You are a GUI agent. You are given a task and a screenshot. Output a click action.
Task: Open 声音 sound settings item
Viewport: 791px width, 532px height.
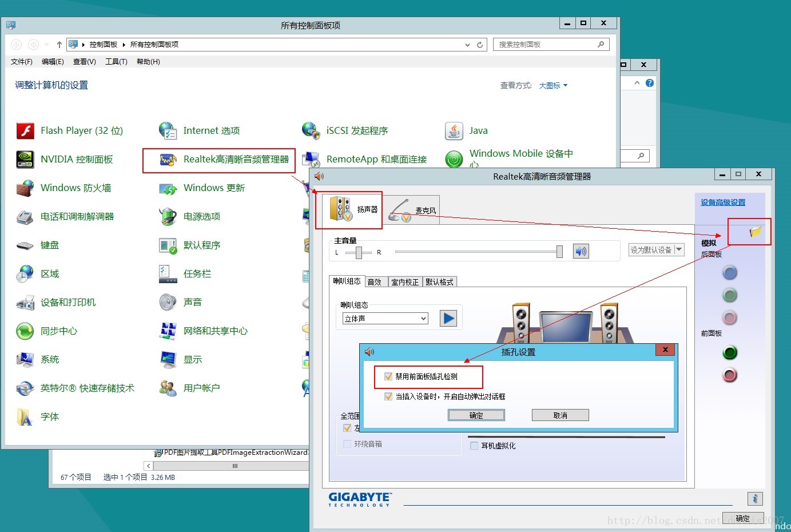click(x=181, y=302)
